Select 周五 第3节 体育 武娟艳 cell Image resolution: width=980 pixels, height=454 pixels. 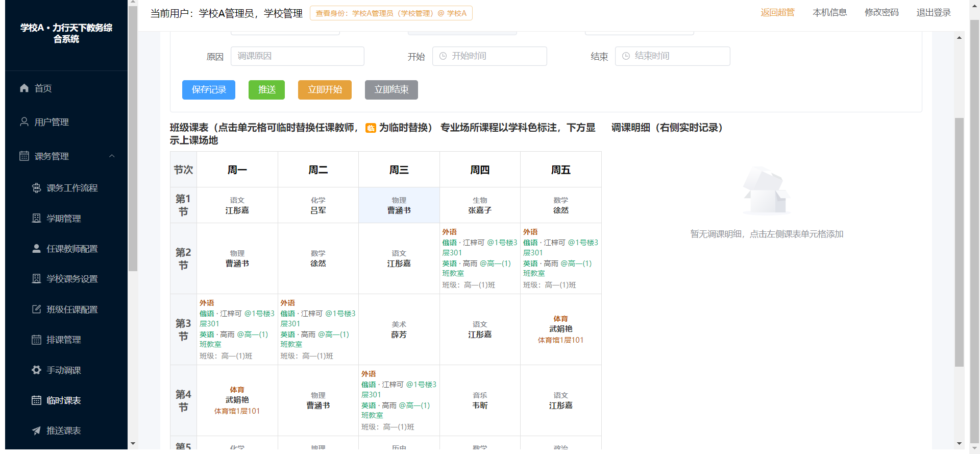[x=561, y=329]
